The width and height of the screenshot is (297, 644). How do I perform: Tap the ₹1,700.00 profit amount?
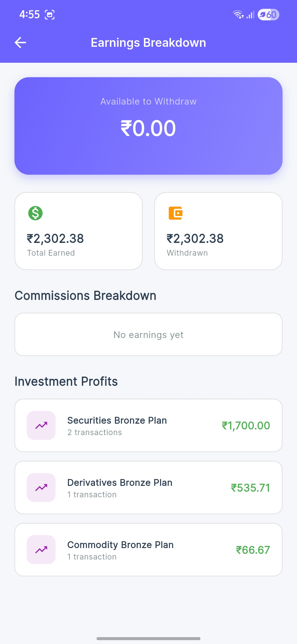point(246,426)
